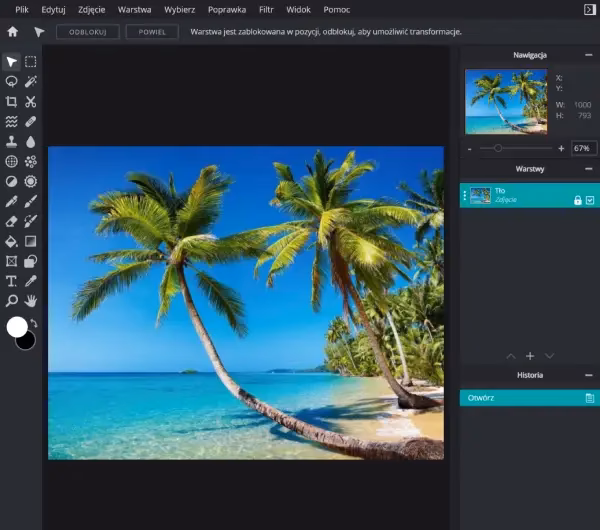
Task: Click the Zoom magnifier tool
Action: 12,300
